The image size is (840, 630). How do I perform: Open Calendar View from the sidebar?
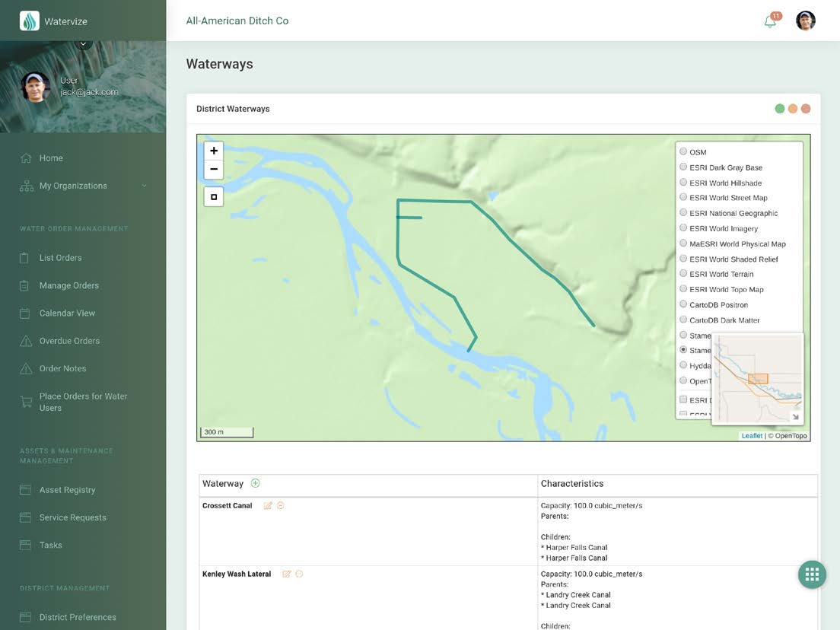pyautogui.click(x=66, y=313)
